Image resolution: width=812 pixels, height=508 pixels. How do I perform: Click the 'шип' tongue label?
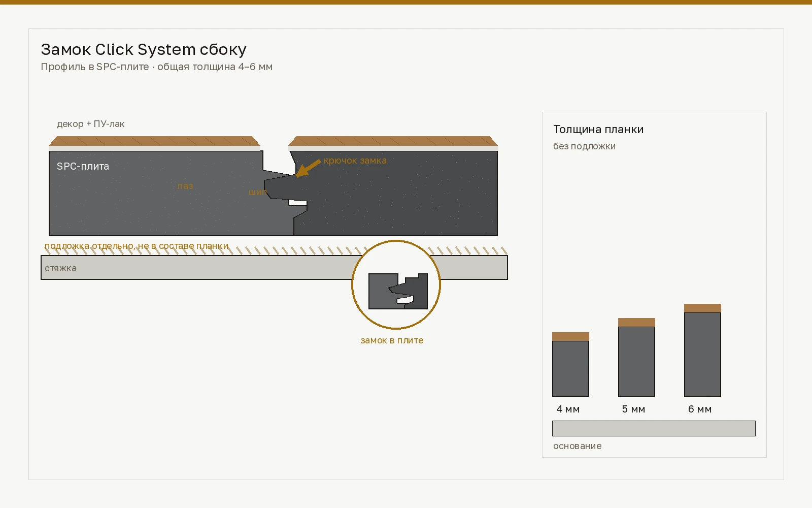[257, 192]
